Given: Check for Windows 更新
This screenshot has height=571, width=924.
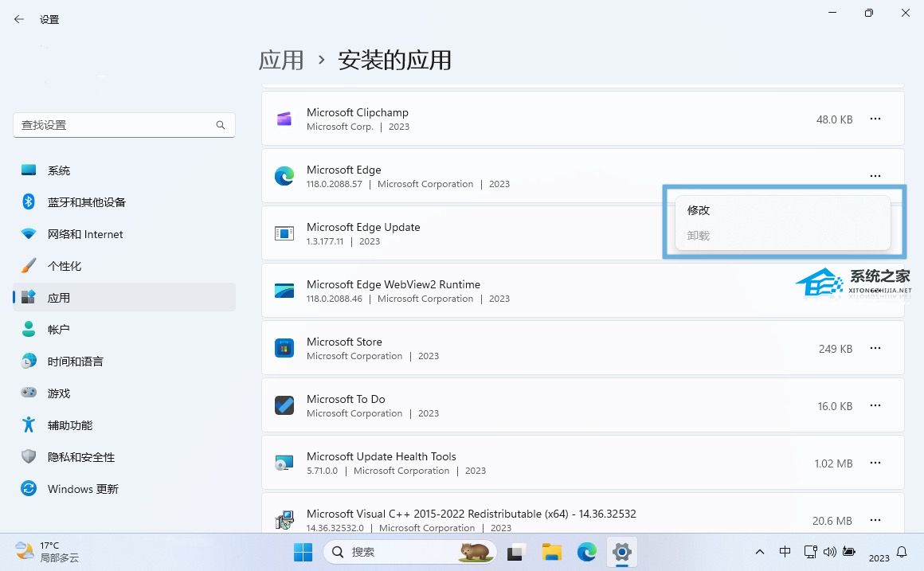Looking at the screenshot, I should 82,488.
